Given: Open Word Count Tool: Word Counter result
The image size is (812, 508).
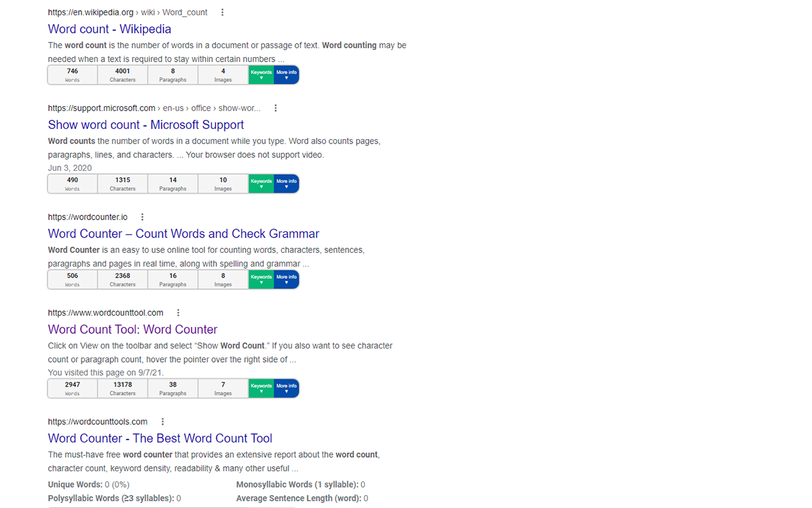Looking at the screenshot, I should (x=133, y=330).
